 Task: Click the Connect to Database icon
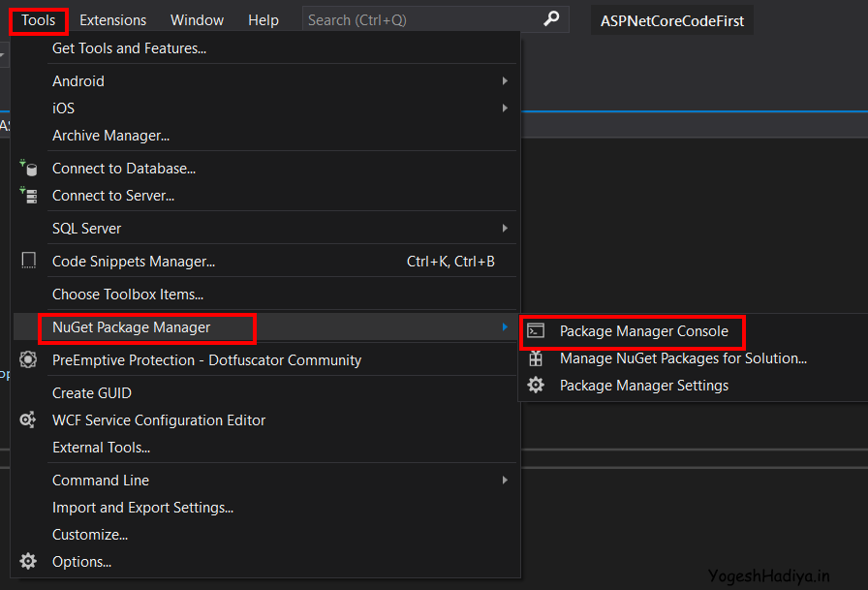point(29,168)
